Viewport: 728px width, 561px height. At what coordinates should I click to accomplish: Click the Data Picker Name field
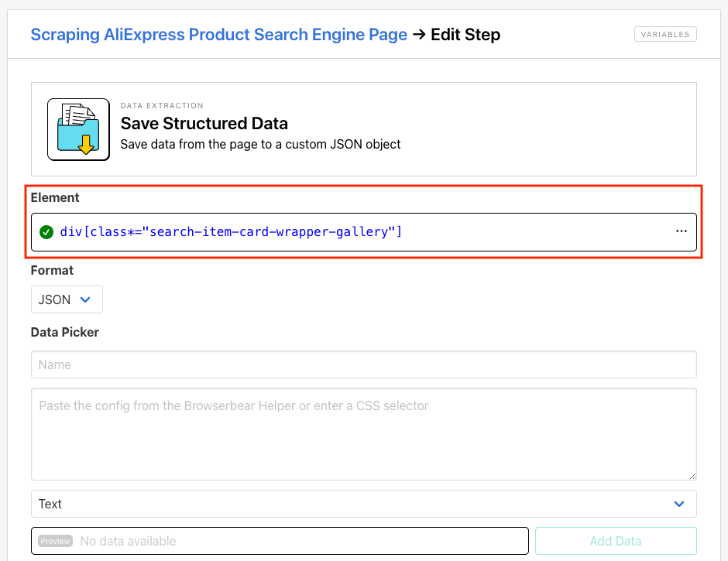363,364
